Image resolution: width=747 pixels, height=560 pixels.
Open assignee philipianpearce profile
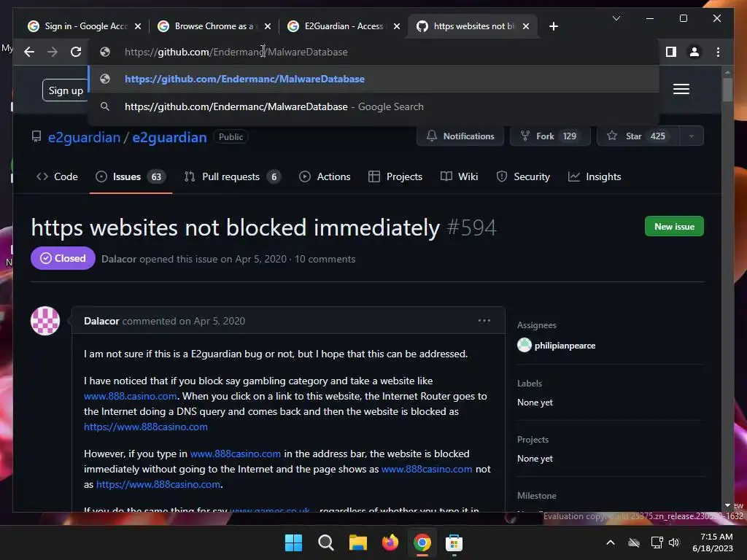coord(565,346)
